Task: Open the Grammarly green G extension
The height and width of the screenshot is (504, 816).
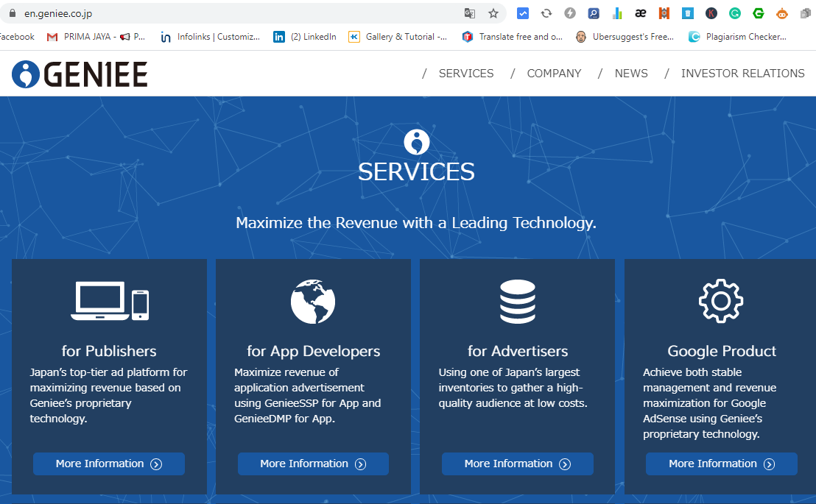Action: coord(735,13)
